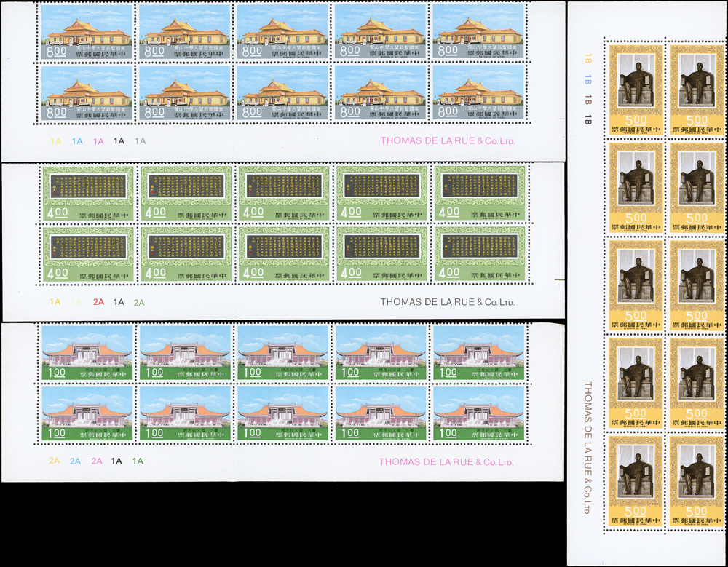This screenshot has height=567, width=728.
Task: Click the pink Thomas De La Rue imprint on 8.00 sheet
Action: [447, 141]
